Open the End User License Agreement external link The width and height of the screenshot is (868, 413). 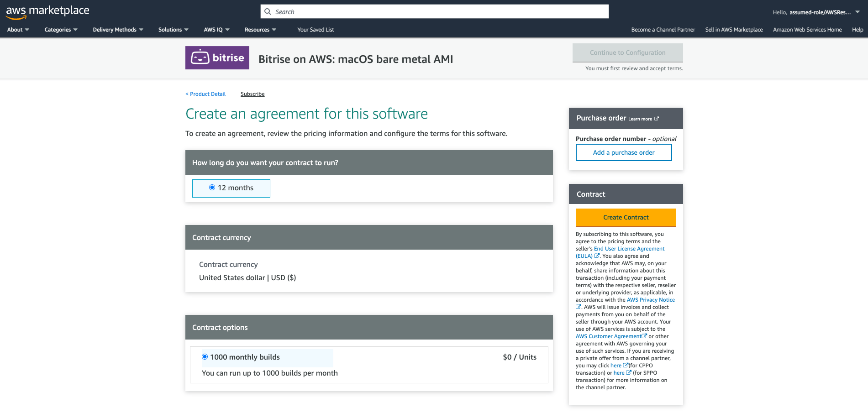pyautogui.click(x=629, y=249)
